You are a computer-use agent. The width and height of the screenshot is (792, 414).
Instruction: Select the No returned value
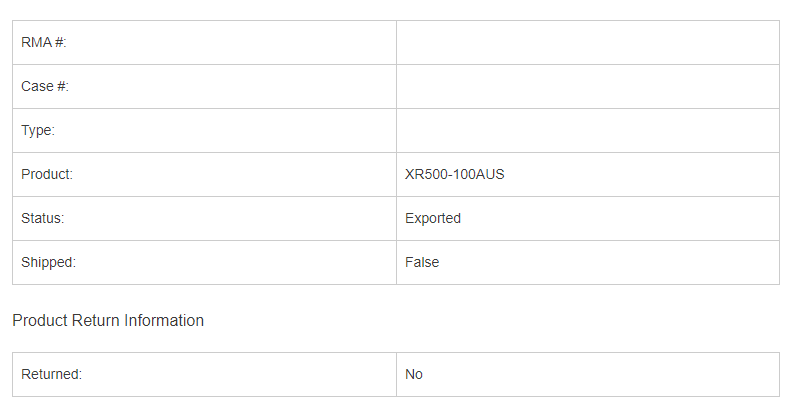(414, 374)
